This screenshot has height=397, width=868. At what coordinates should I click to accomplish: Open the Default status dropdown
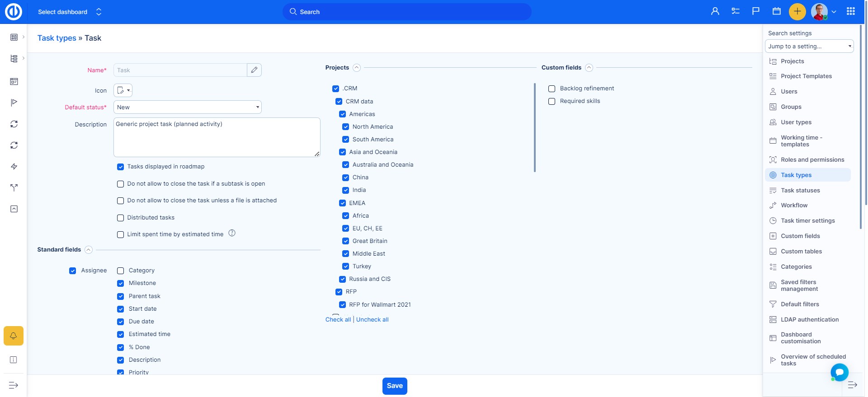point(187,107)
